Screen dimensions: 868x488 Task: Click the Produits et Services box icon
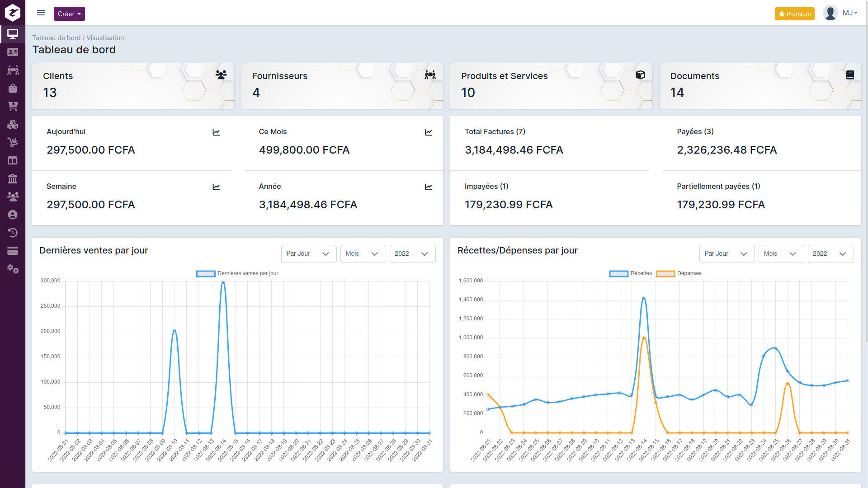[640, 75]
